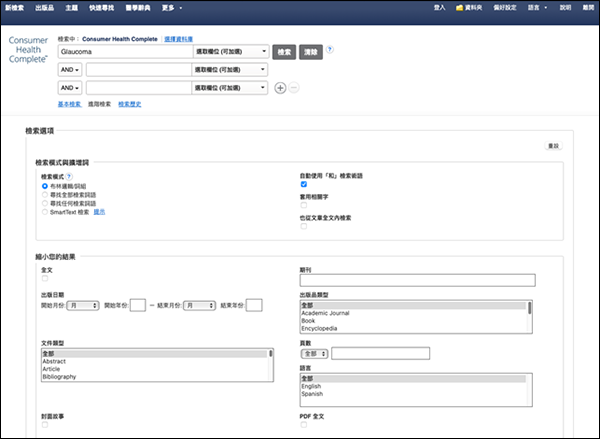Click the 期刊 journal input field
Screen dimensions: 600x439
[417, 280]
